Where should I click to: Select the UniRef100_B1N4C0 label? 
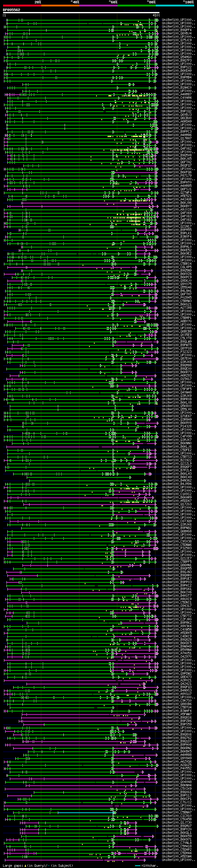click(x=177, y=88)
